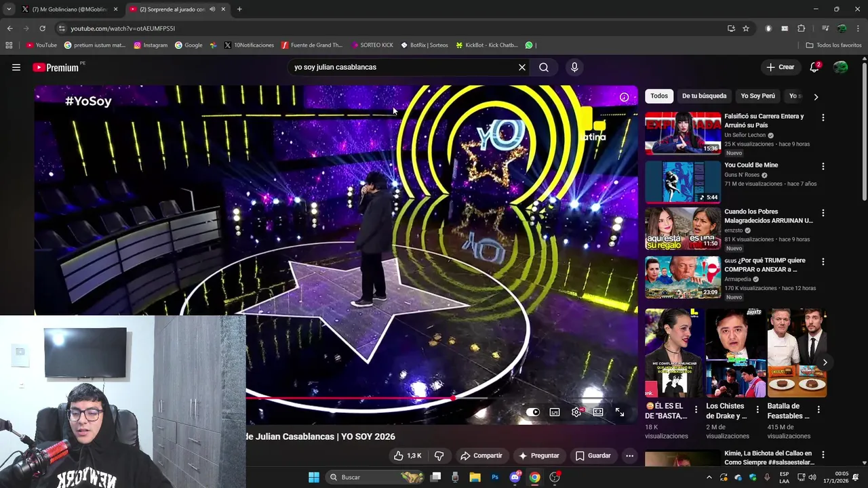Click the Windows taskbar Buscar search box
Screen dimensions: 868x488
[x=375, y=477]
